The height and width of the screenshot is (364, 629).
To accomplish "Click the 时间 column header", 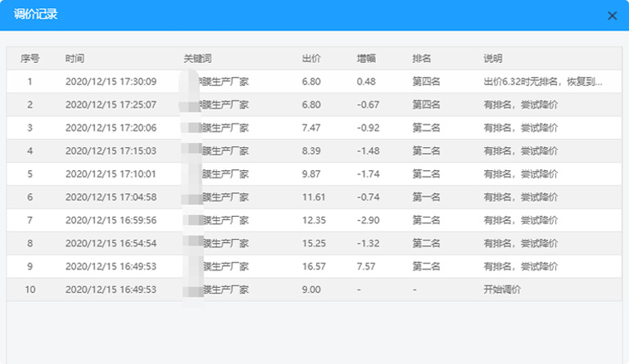I will (75, 59).
